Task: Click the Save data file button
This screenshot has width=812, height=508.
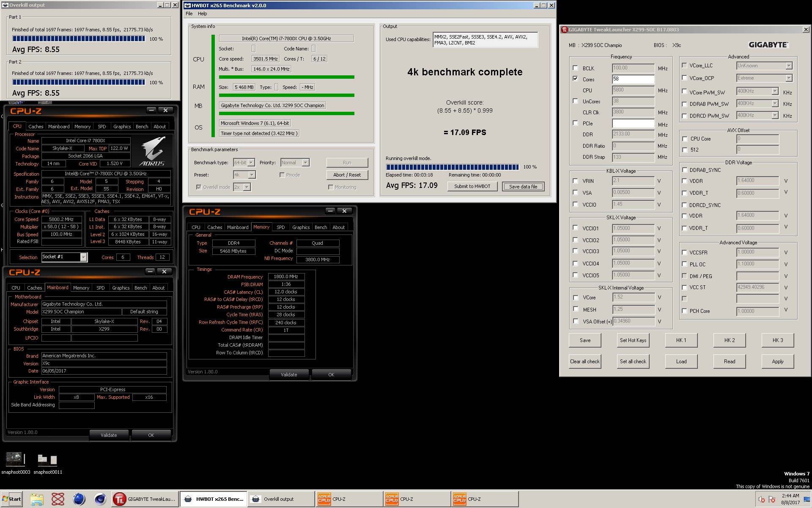Action: 523,187
